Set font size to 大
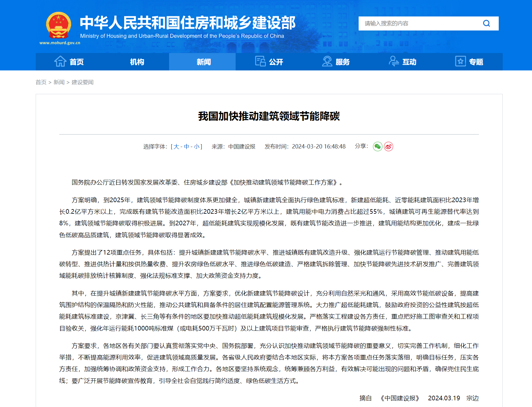Viewport: 532px width, 407px height. tap(176, 147)
